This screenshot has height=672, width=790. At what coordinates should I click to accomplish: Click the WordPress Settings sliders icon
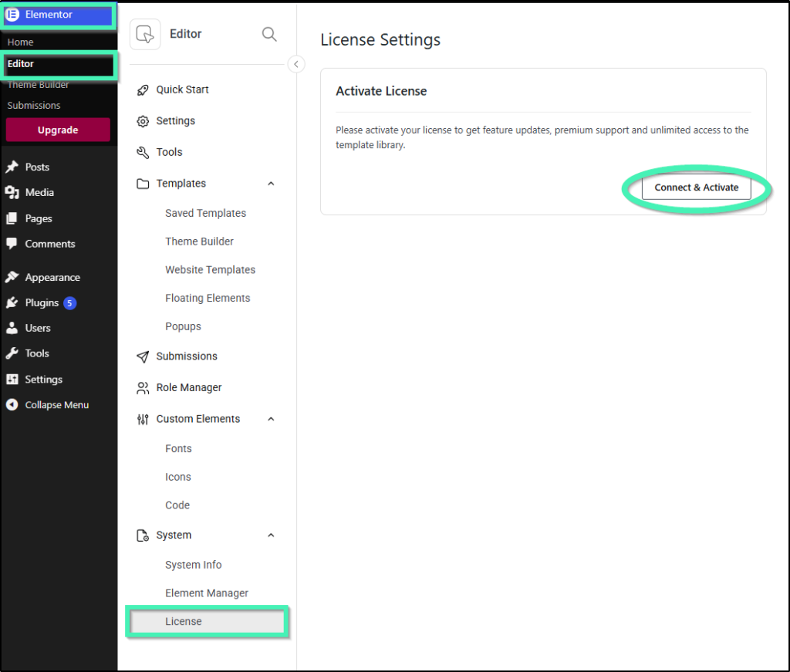pos(12,380)
